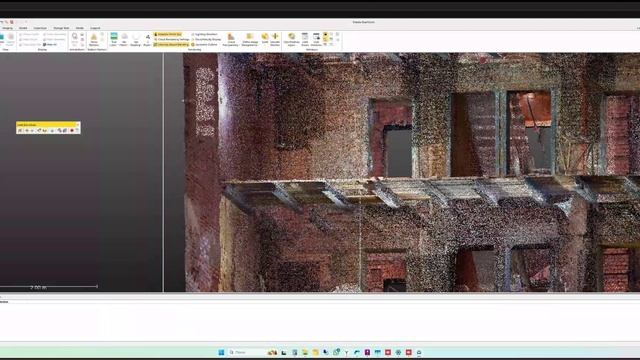Image resolution: width=640 pixels, height=360 pixels.
Task: Open the Imaging ribbon tab
Action: [7, 28]
